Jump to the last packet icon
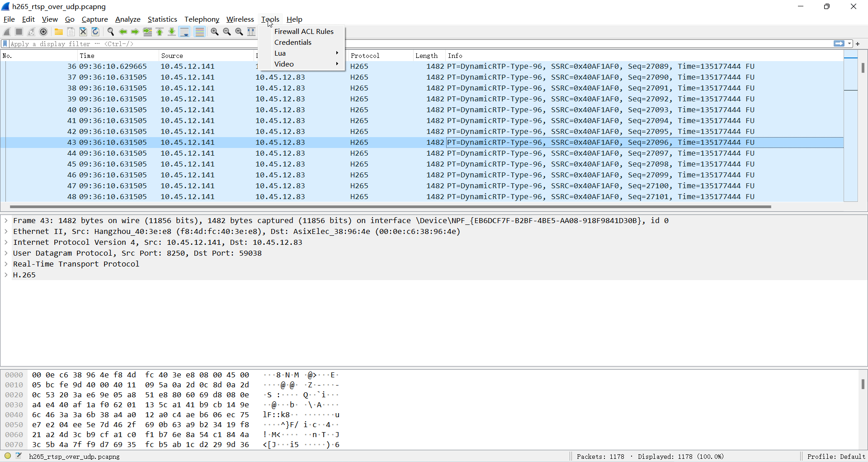The image size is (868, 462). pyautogui.click(x=172, y=32)
